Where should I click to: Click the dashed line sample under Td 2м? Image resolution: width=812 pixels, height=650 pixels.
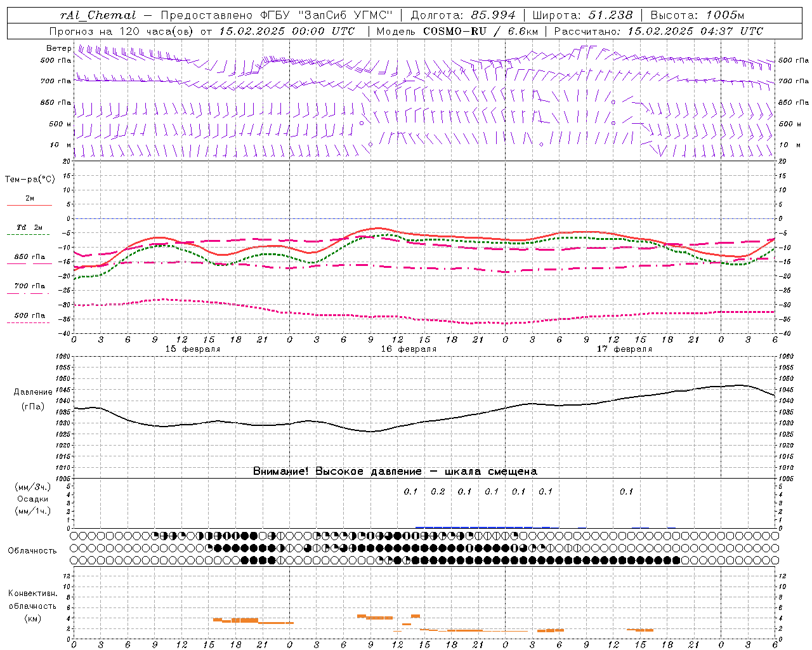click(x=29, y=235)
